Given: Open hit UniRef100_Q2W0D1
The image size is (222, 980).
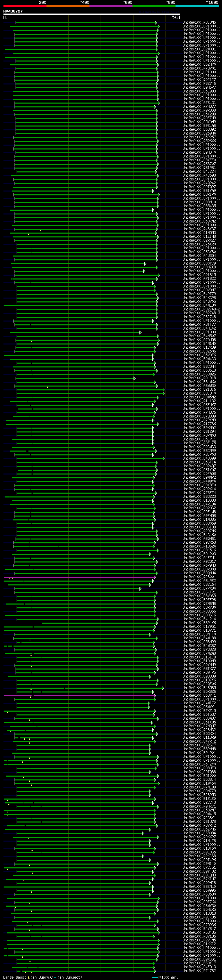Looking at the screenshot, I should (x=199, y=49).
